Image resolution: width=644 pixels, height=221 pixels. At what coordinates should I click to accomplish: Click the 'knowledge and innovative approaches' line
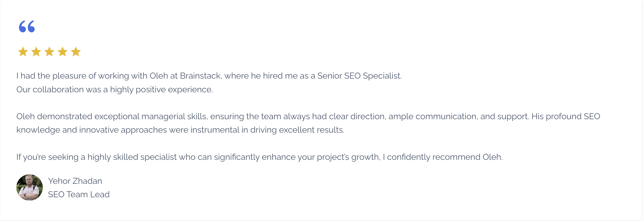point(180,130)
